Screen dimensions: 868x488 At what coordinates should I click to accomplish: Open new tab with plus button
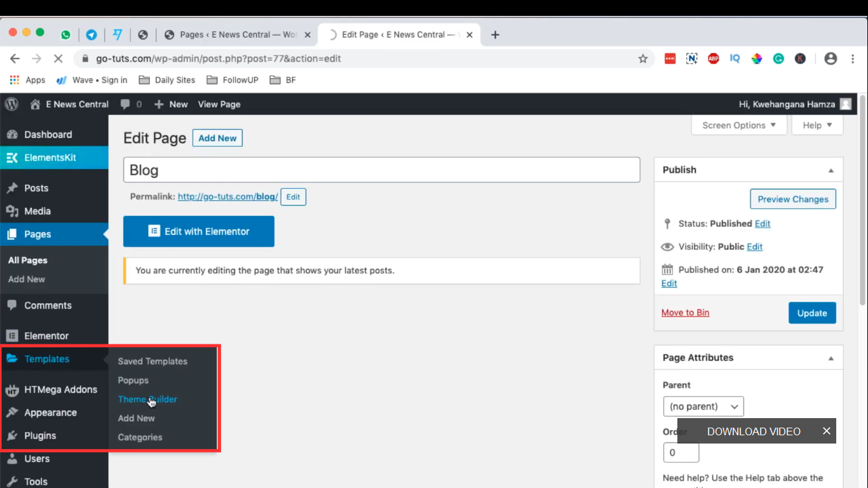(x=496, y=35)
